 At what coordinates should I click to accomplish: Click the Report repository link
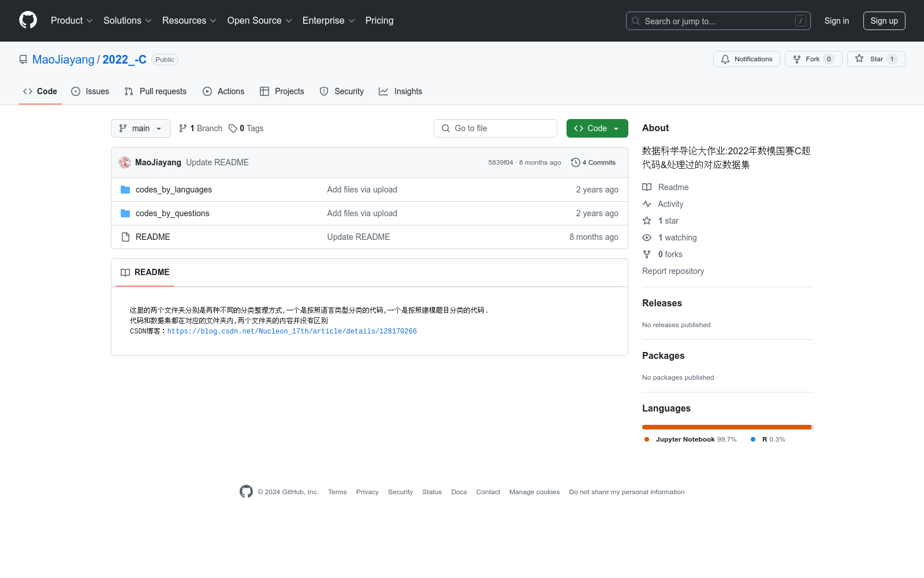[673, 271]
